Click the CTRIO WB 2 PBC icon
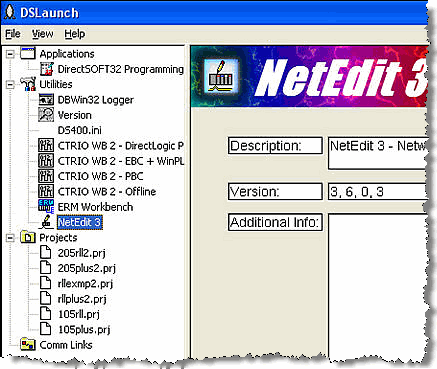 click(x=46, y=176)
